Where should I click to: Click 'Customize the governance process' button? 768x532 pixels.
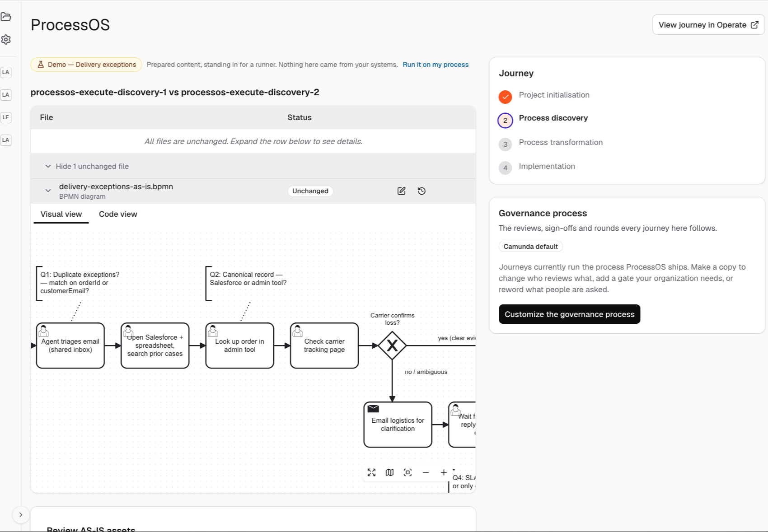569,314
